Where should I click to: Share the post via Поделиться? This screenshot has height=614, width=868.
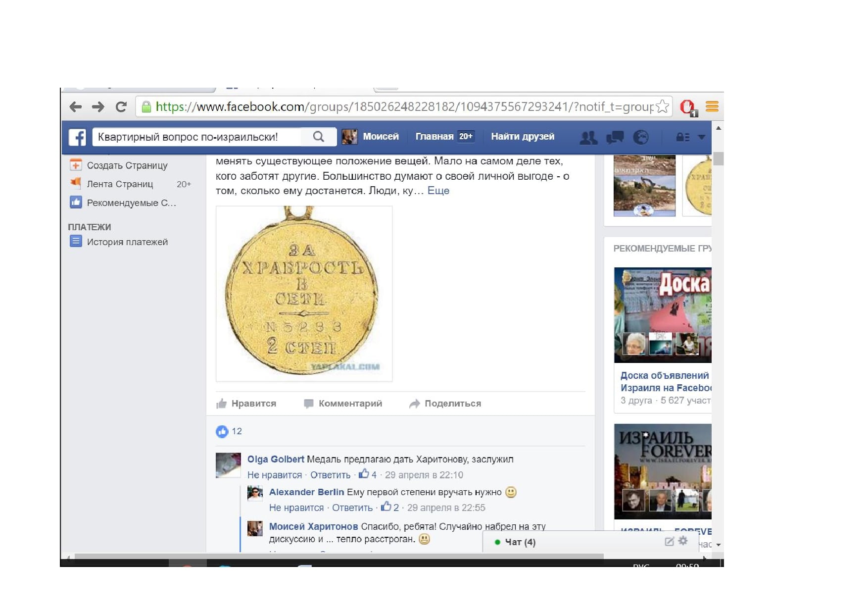445,404
